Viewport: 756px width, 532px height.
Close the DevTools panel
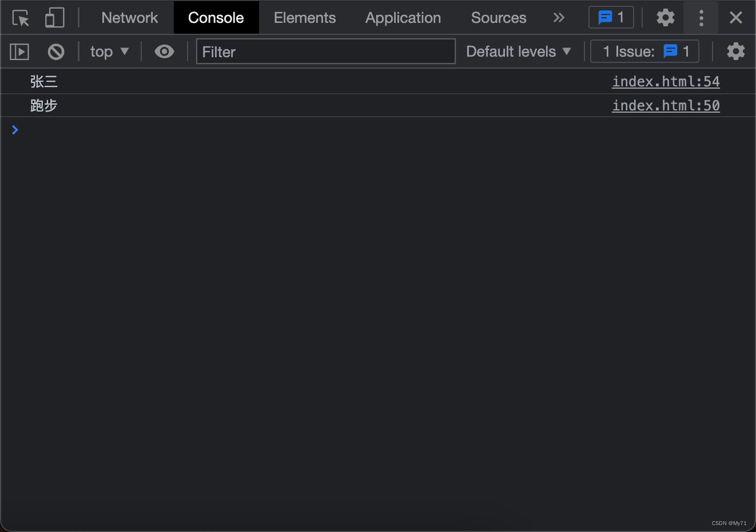736,18
